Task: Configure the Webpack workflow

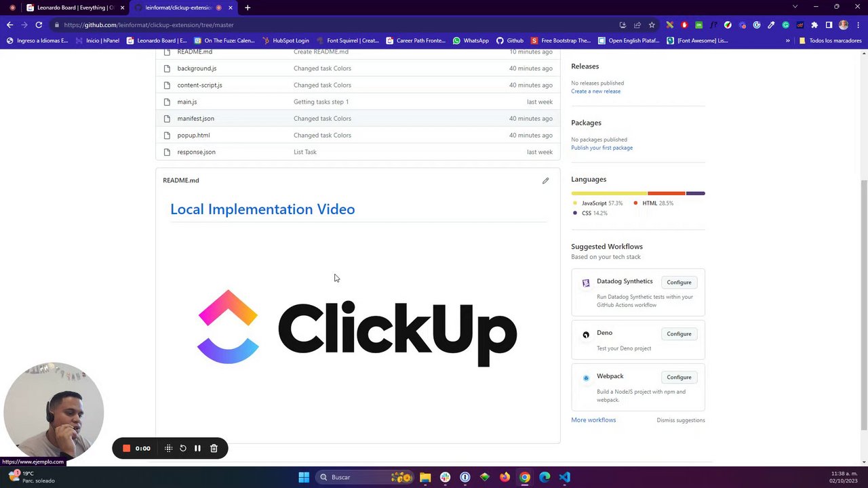Action: pos(679,378)
